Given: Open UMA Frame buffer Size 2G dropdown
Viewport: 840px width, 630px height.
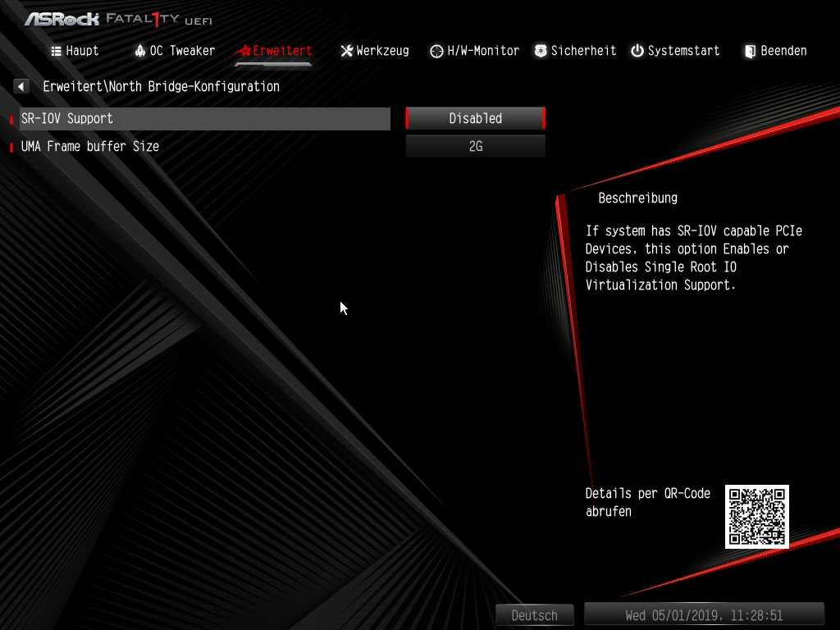Looking at the screenshot, I should (476, 146).
